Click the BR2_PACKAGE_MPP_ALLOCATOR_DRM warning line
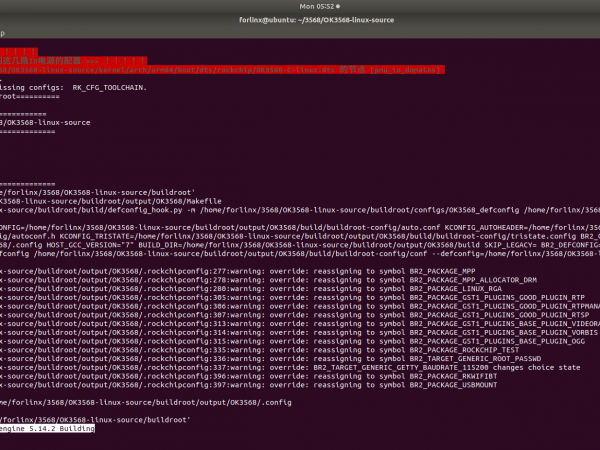This screenshot has width=600, height=450. click(300, 280)
